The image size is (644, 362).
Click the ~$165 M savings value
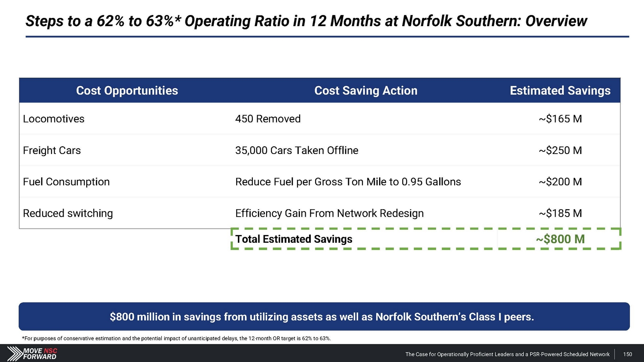[x=560, y=119]
